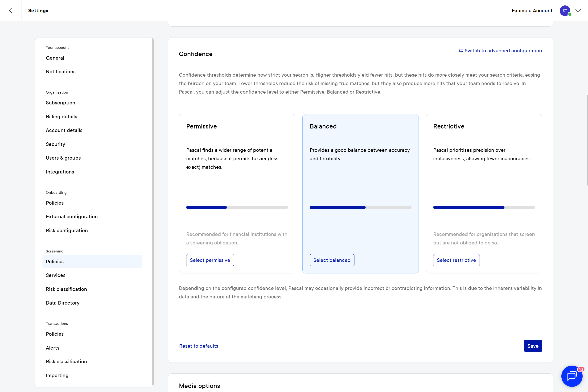Click the KT user avatar
The height and width of the screenshot is (392, 588).
565,11
